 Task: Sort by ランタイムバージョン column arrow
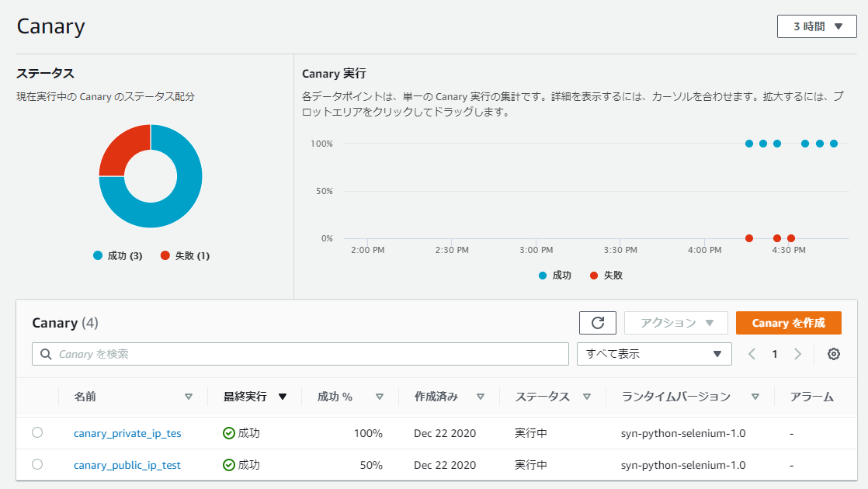click(755, 397)
